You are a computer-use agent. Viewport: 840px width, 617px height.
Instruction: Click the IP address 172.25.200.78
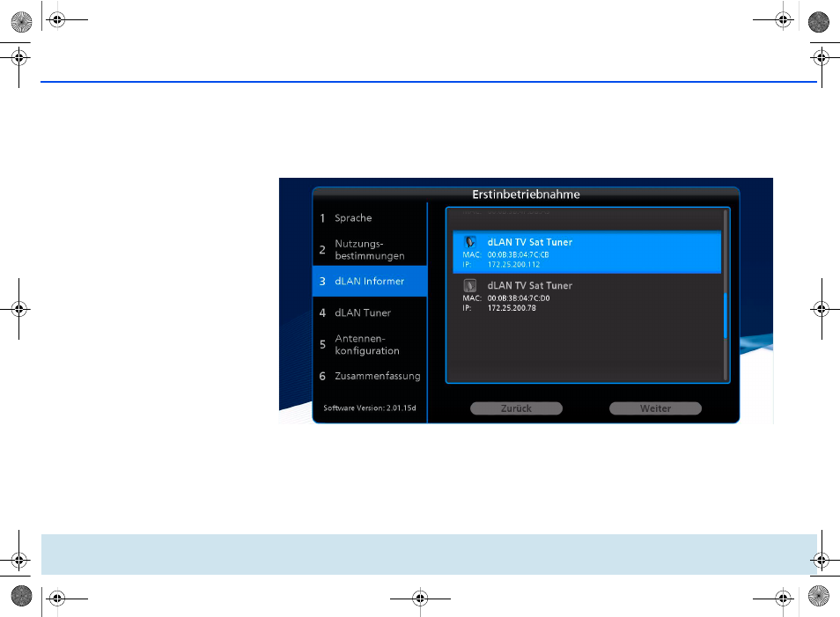(512, 308)
